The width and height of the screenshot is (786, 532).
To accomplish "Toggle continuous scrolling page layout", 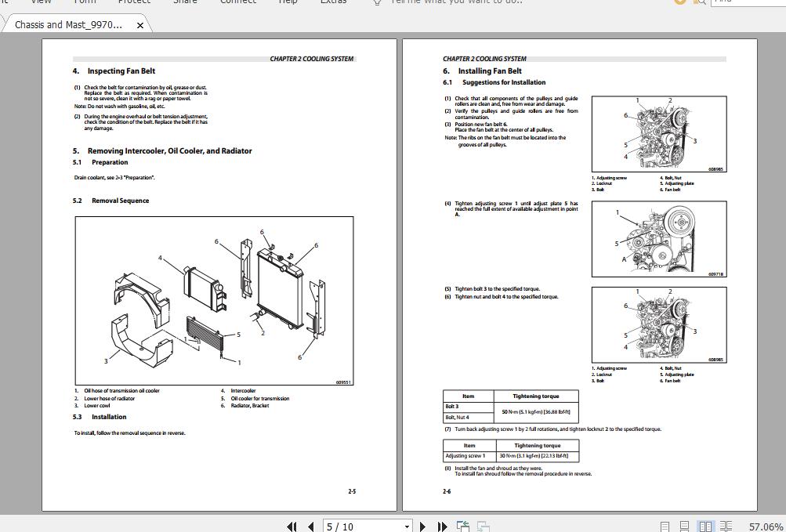I will click(x=684, y=526).
